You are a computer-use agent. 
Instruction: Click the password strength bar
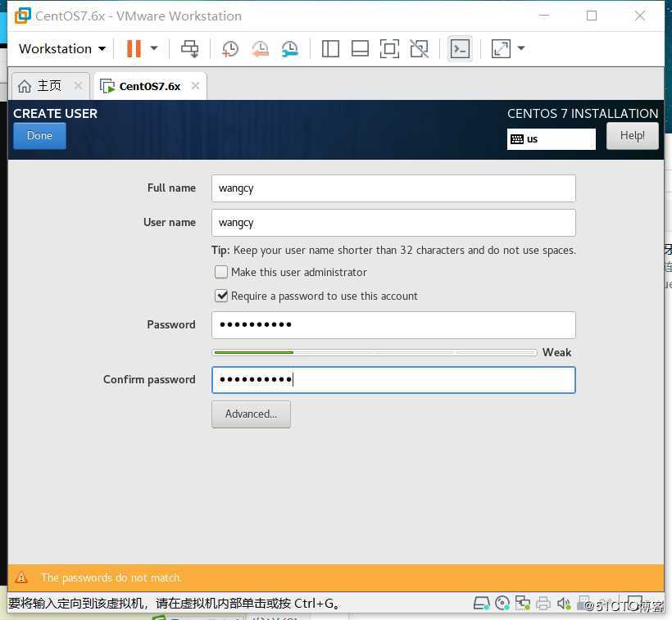point(375,352)
